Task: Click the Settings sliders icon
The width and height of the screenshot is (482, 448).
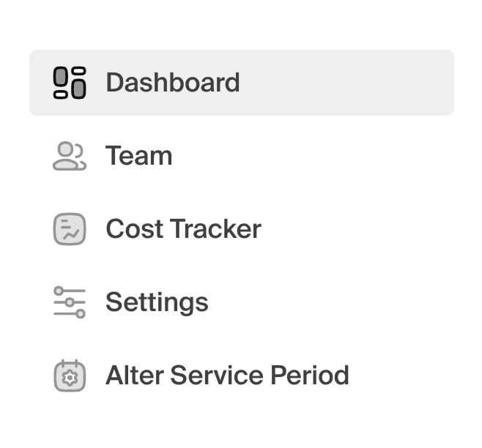Action: point(70,302)
